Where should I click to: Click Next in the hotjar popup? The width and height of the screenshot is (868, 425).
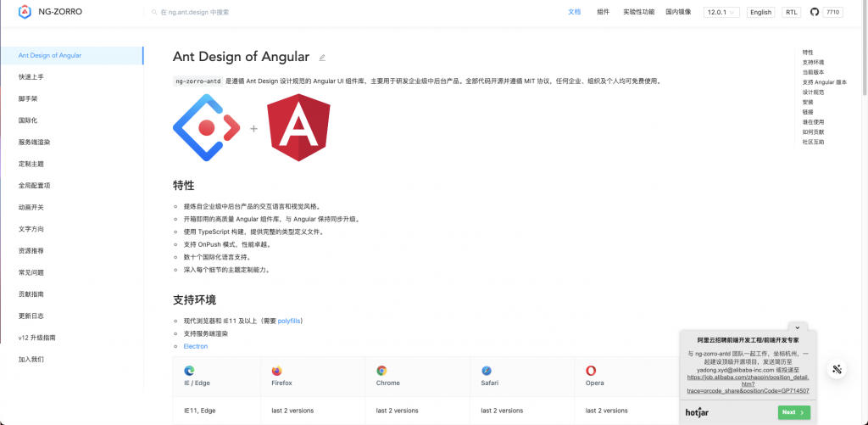coord(793,412)
